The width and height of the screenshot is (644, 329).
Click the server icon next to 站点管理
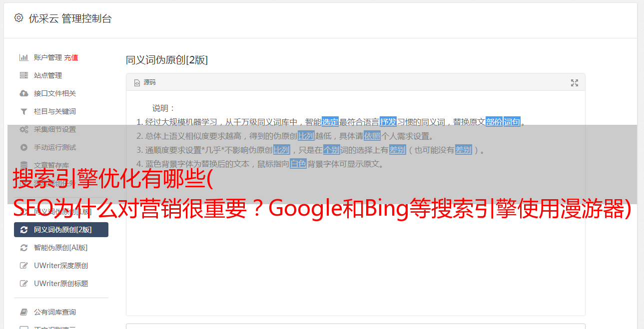(23, 75)
